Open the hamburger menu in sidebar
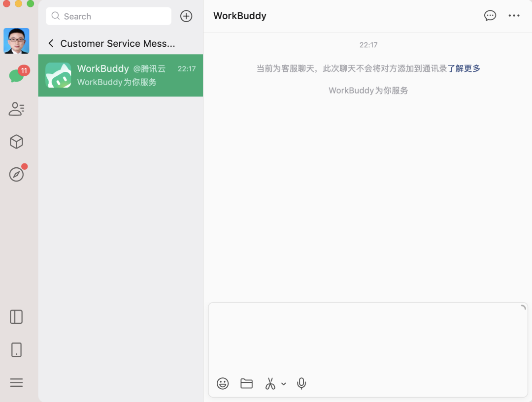This screenshot has height=402, width=532. [16, 382]
